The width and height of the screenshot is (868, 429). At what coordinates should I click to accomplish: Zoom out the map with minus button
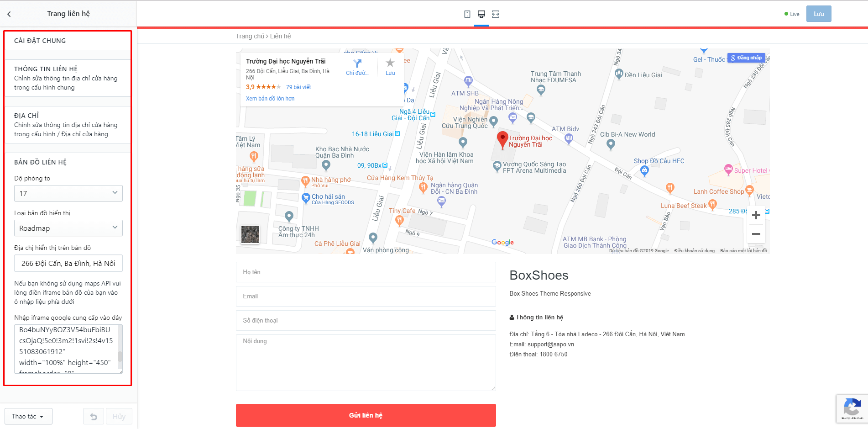click(x=756, y=234)
